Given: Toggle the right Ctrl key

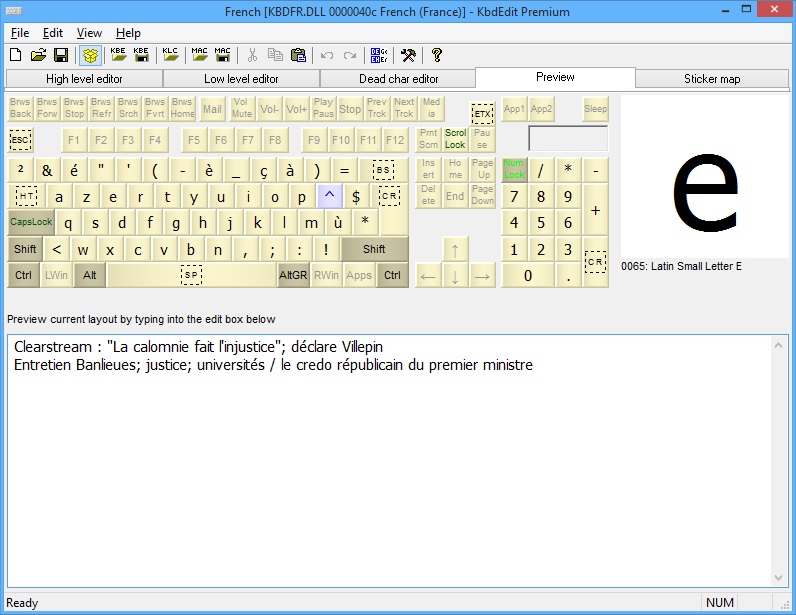Looking at the screenshot, I should [x=392, y=275].
